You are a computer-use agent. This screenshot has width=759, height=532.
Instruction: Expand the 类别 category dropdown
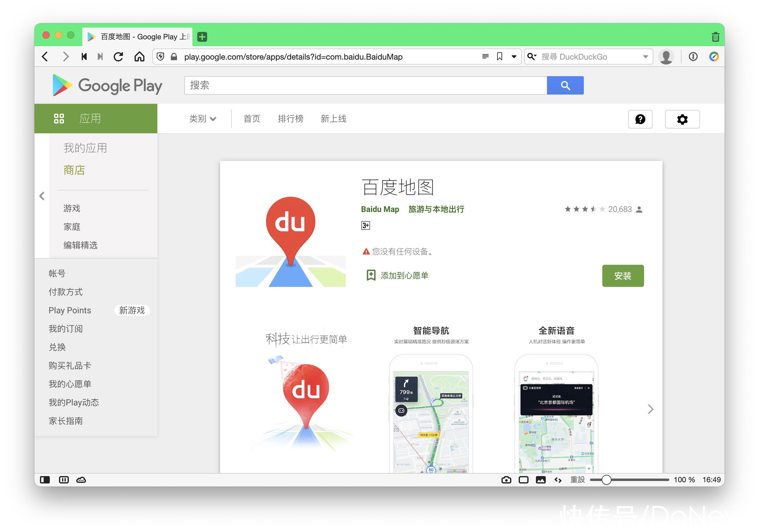point(203,119)
